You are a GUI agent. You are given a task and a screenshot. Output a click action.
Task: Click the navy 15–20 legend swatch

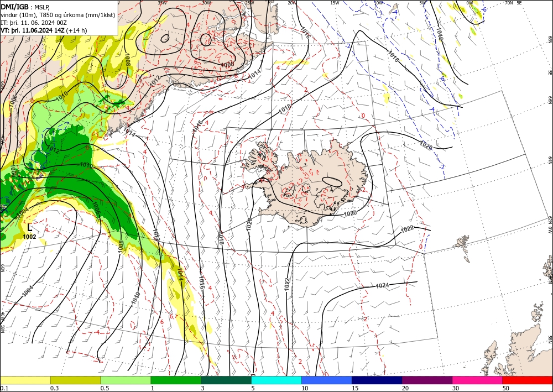pos(377,380)
